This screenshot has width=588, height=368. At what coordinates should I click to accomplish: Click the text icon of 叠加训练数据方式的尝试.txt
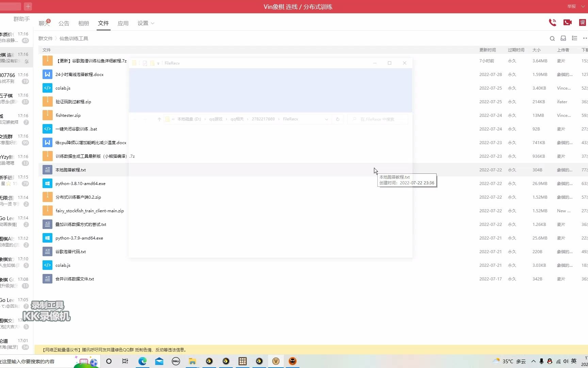tap(47, 224)
